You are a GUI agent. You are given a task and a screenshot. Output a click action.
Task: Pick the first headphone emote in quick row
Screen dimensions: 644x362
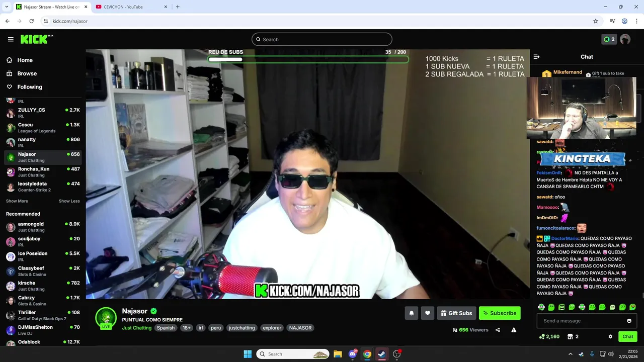click(541, 307)
